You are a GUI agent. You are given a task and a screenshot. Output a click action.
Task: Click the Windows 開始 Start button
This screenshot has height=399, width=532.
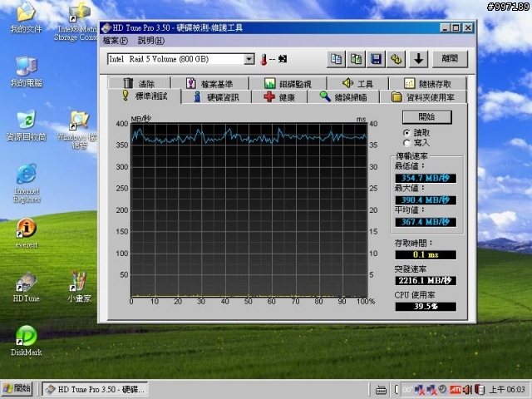click(x=17, y=388)
